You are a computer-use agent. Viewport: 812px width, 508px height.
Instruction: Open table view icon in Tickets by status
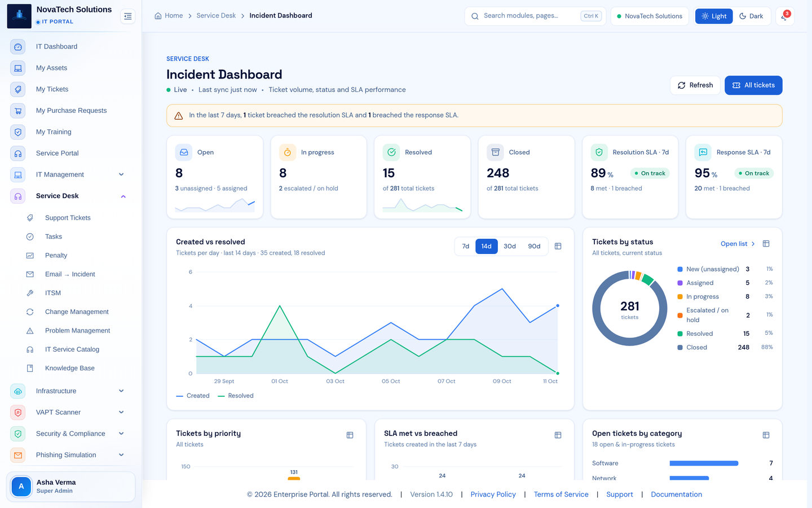point(766,244)
